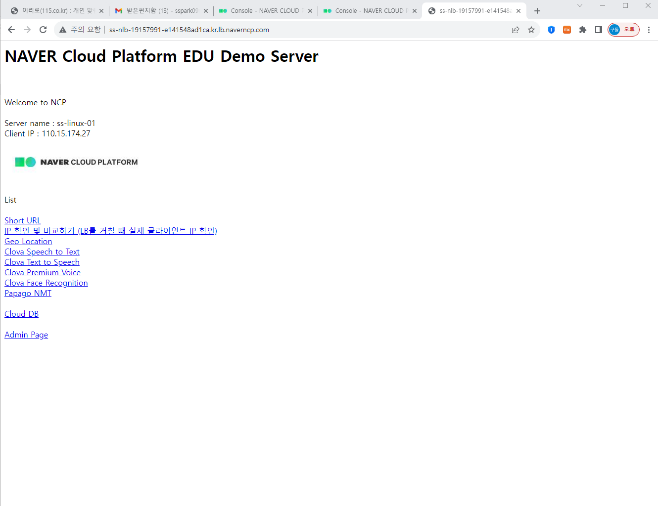This screenshot has width=658, height=506.
Task: Share this page via the address bar icon
Action: tap(515, 30)
